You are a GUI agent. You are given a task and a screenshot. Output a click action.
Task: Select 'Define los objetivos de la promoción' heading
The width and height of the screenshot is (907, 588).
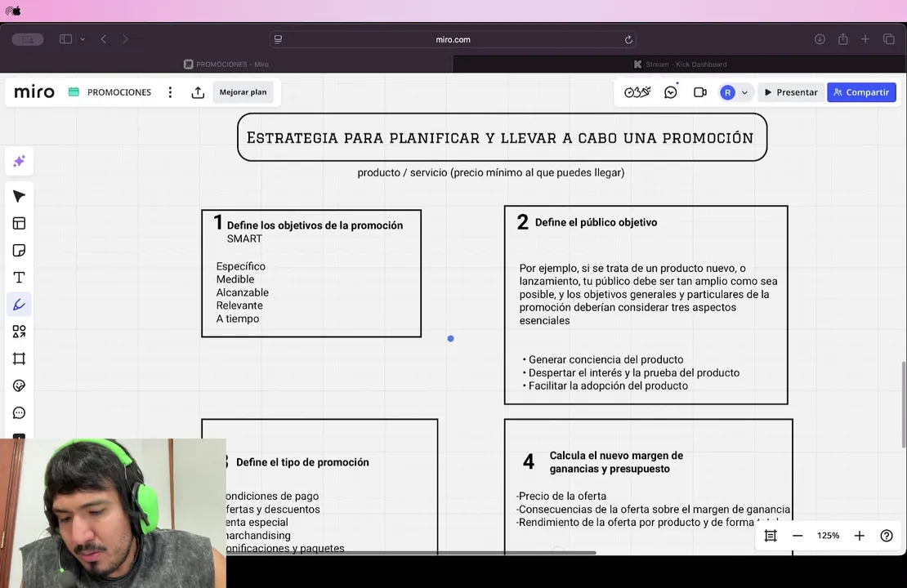tap(315, 225)
